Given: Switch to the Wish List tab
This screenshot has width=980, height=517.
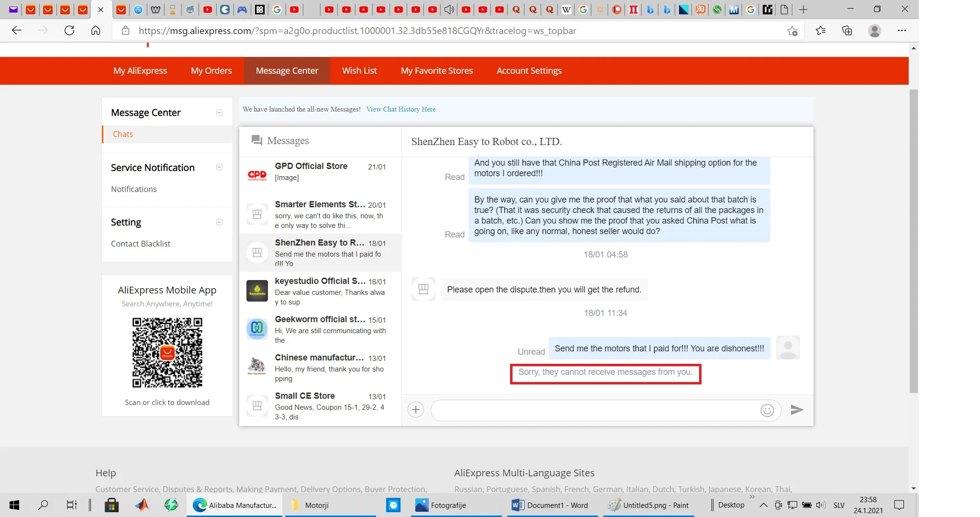Looking at the screenshot, I should (x=359, y=71).
